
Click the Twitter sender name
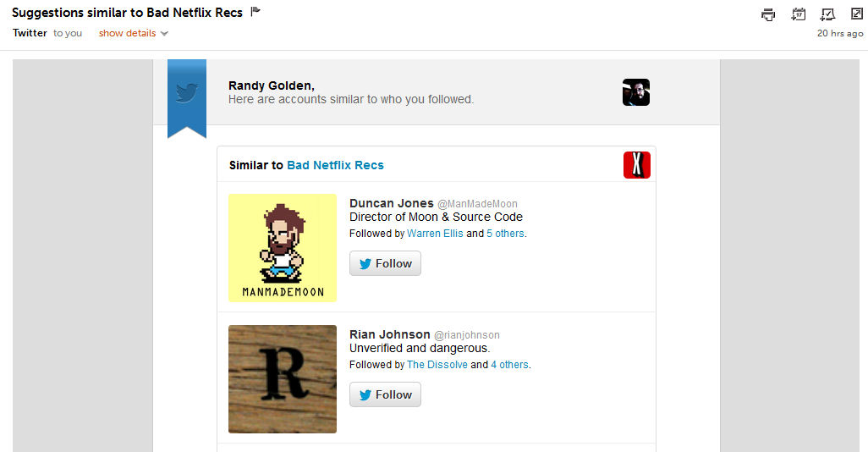coord(30,33)
